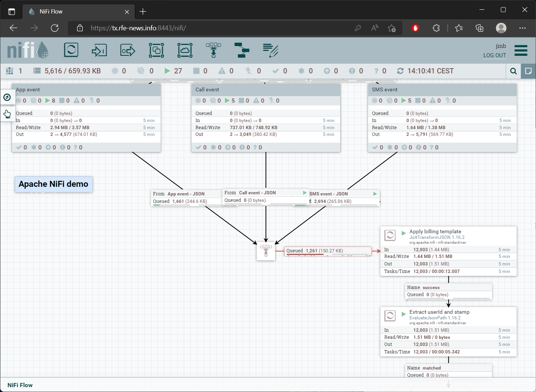Select the Remote Process Group toolbar icon
Screen dimensions: 536x392
tap(185, 50)
